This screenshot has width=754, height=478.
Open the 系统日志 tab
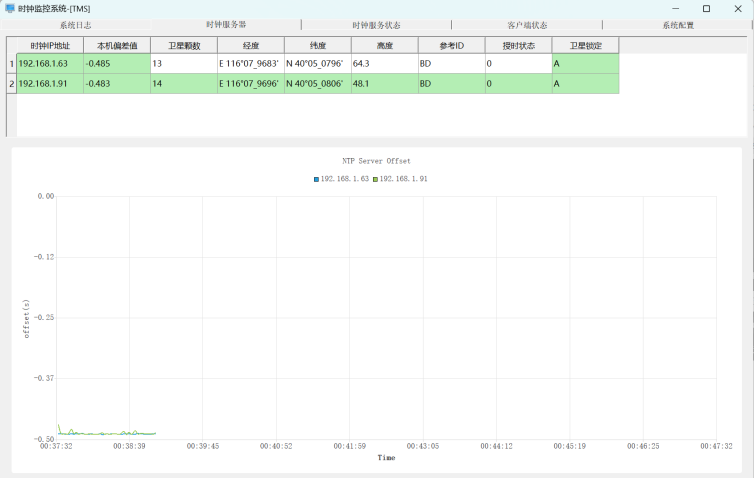point(75,25)
